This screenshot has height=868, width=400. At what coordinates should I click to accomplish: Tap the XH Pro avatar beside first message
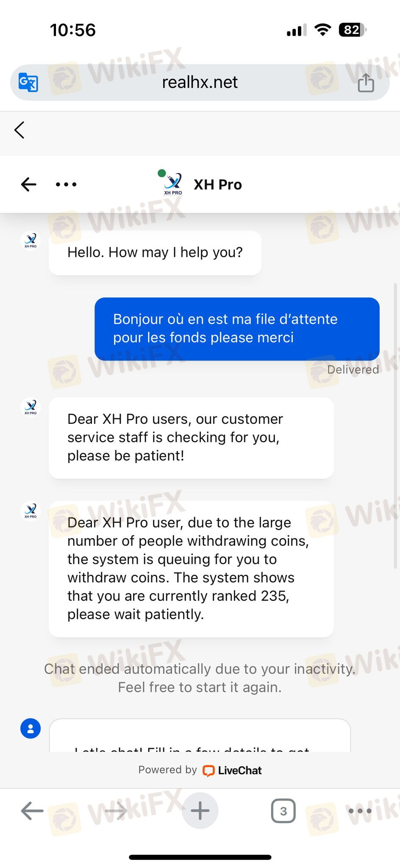tap(31, 240)
